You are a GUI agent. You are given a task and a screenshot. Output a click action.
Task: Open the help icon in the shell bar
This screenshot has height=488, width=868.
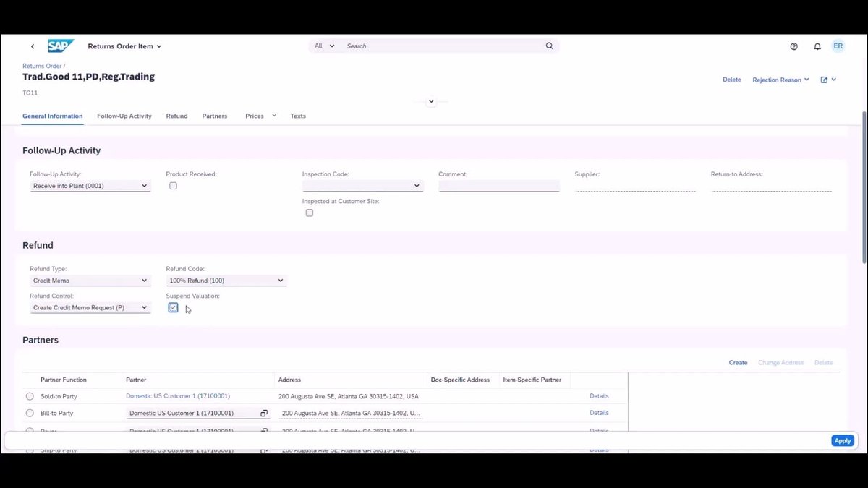793,46
